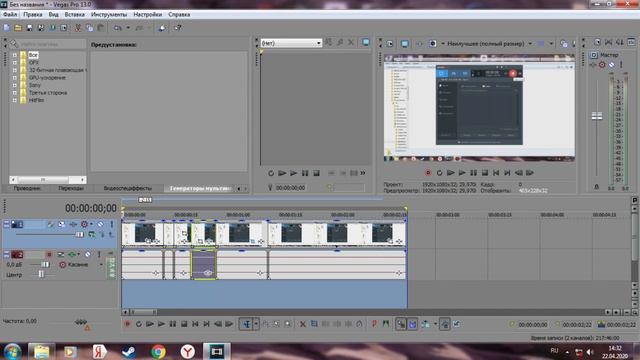Toggle the external monitor preview icon
Viewport: 640px width, 360px height.
404,43
